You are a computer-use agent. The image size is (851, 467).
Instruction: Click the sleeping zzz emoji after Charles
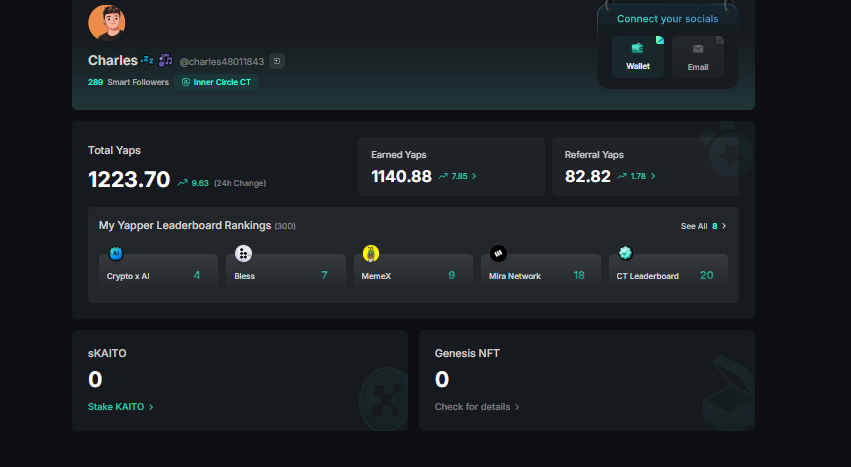pyautogui.click(x=147, y=60)
